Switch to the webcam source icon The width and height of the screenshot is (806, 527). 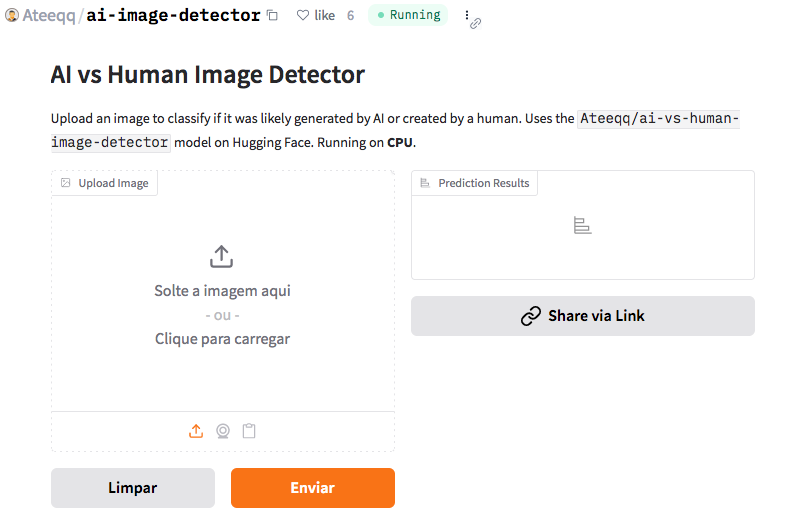point(223,431)
